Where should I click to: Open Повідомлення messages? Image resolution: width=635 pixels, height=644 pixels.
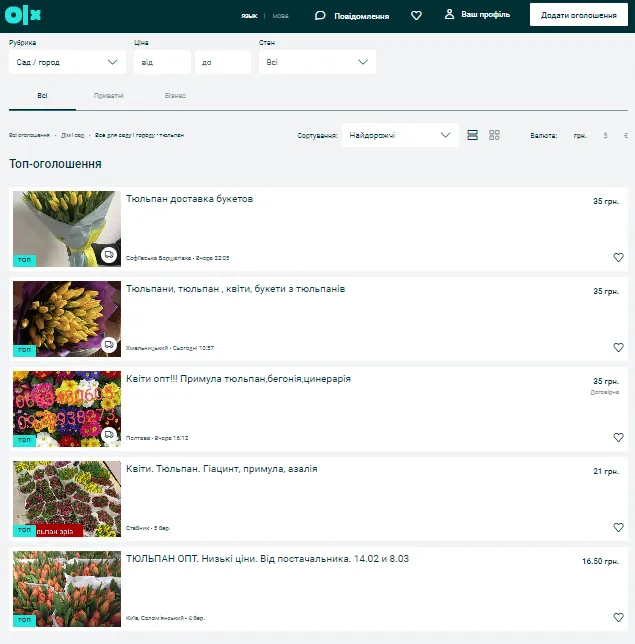tap(352, 16)
